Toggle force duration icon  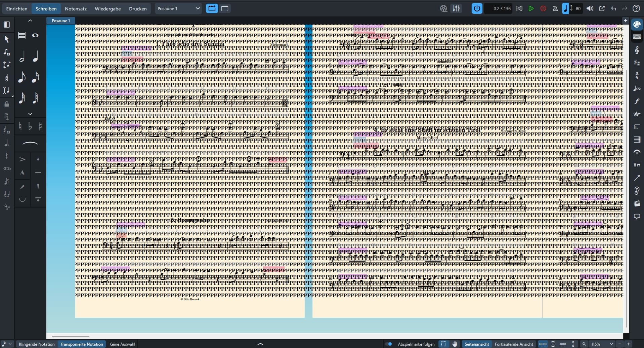[6, 117]
